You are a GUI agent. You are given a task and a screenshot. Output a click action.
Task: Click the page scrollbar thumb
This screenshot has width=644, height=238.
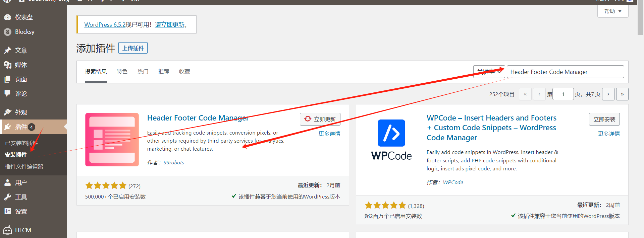click(x=641, y=18)
